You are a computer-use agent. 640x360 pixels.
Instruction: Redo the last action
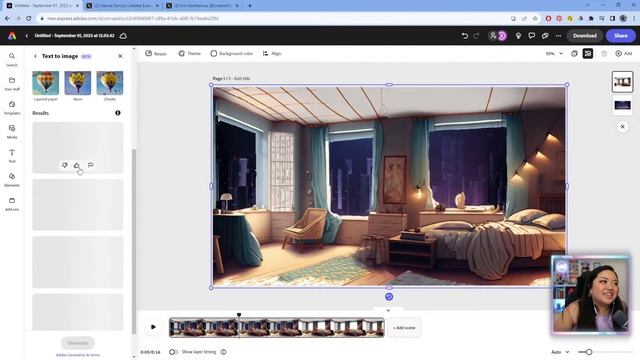click(x=476, y=36)
